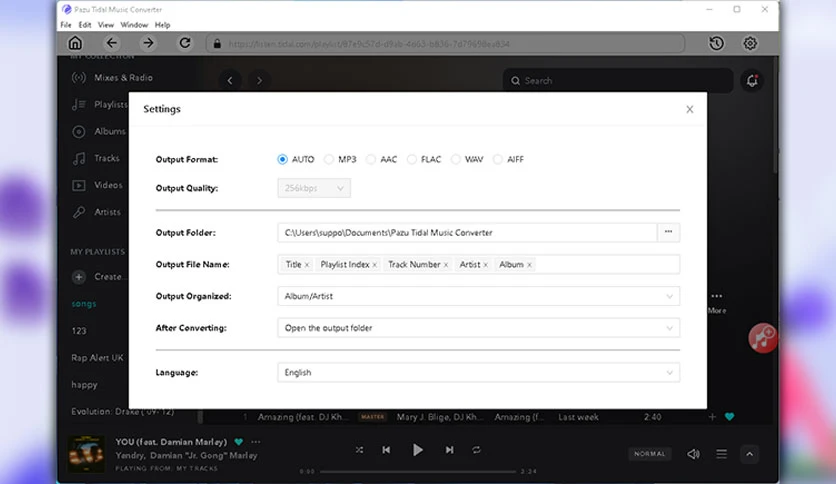The image size is (836, 484).
Task: Select WAV output format
Action: (x=455, y=159)
